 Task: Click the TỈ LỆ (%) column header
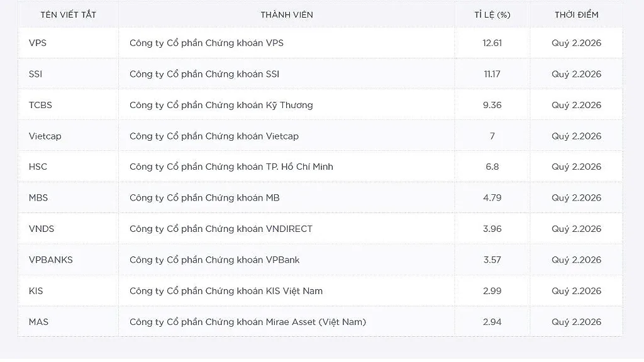coord(492,15)
